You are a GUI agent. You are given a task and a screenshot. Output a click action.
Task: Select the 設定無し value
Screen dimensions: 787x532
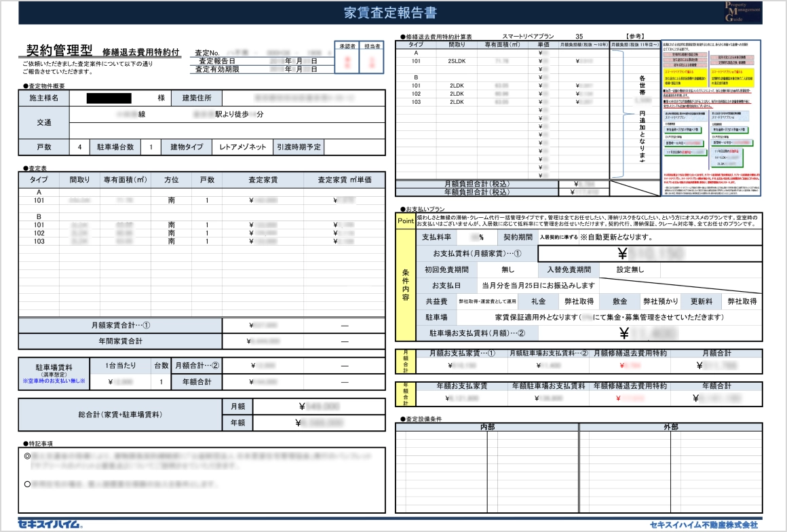coord(630,269)
